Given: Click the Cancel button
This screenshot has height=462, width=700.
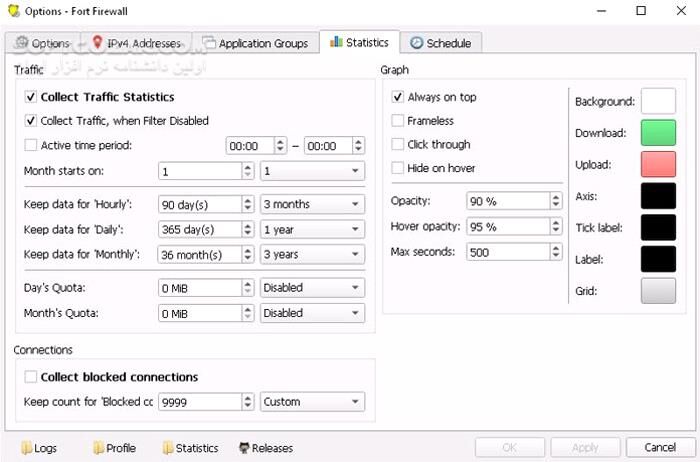Looking at the screenshot, I should [x=659, y=447].
